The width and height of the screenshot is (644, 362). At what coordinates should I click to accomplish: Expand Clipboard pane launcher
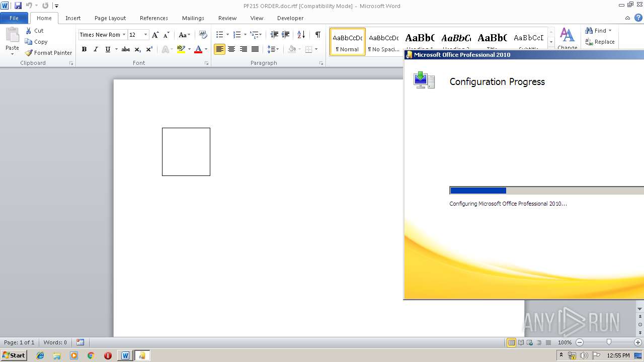(x=71, y=63)
